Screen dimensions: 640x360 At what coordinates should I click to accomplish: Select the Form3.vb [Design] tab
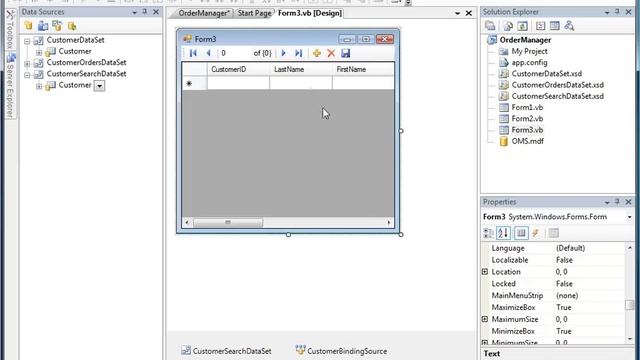click(x=309, y=13)
